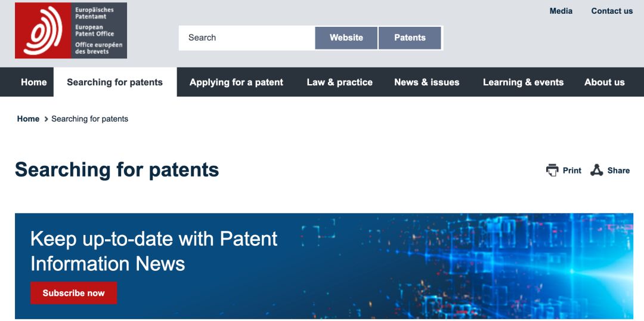Viewport: 644px width, 321px height.
Task: Open Law & practice menu
Action: pos(340,82)
